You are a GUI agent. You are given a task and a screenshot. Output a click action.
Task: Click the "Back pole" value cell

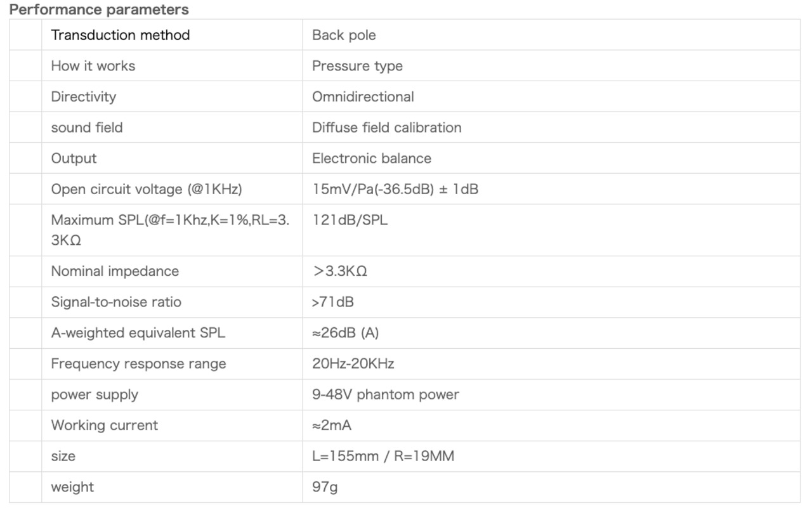[x=344, y=35]
